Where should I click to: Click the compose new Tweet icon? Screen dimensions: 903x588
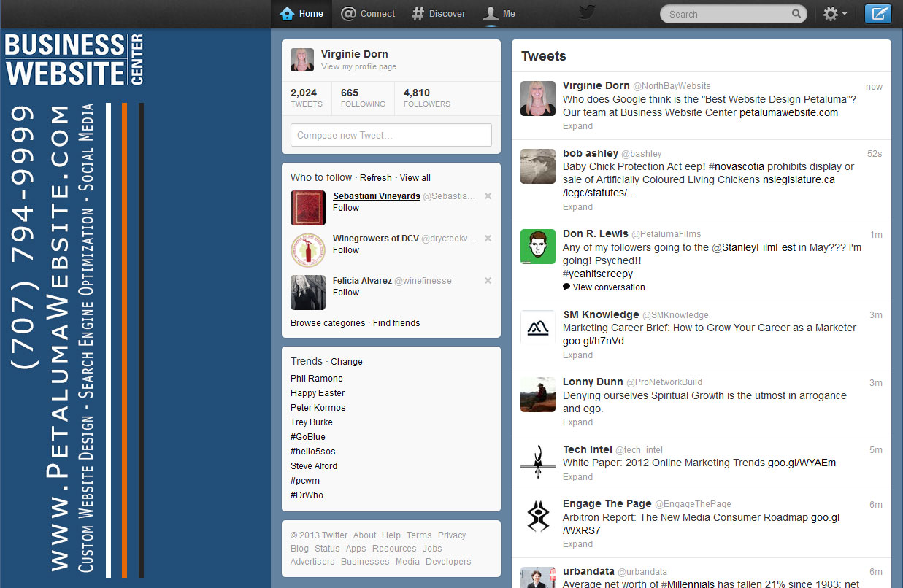coord(877,13)
